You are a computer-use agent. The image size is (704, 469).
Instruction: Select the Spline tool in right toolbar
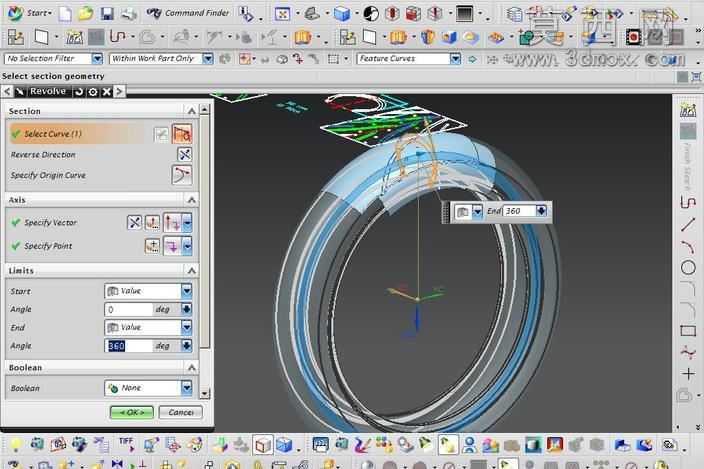tap(688, 352)
